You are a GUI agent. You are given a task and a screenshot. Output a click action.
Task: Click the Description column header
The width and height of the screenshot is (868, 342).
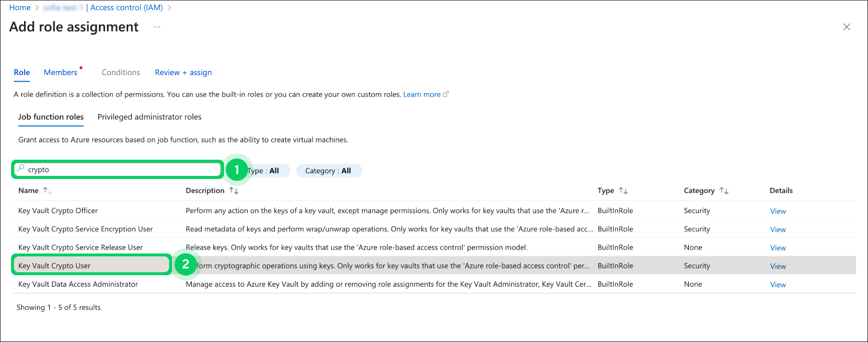[x=205, y=190]
